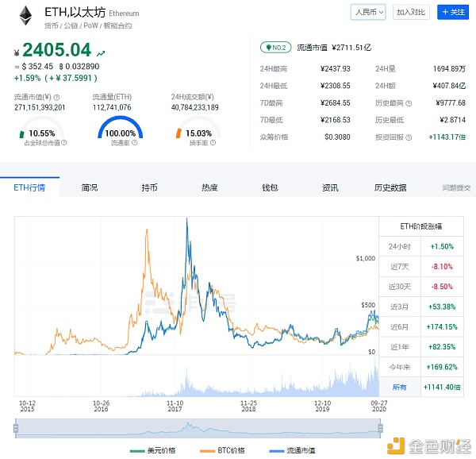Image resolution: width=476 pixels, height=459 pixels.
Task: Open the help icon beside 投资回报
Action: pos(409,137)
